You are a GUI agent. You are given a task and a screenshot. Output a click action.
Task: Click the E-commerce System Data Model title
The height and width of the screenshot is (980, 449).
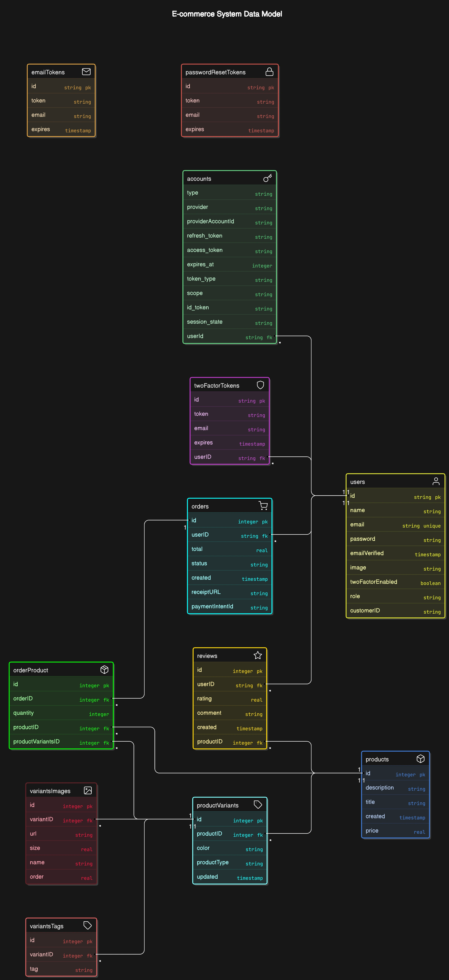[227, 14]
